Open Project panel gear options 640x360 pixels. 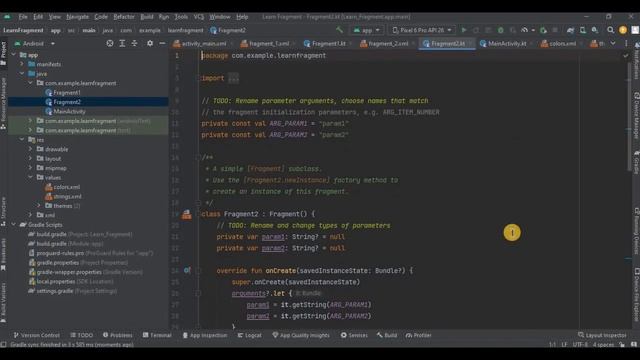click(150, 43)
